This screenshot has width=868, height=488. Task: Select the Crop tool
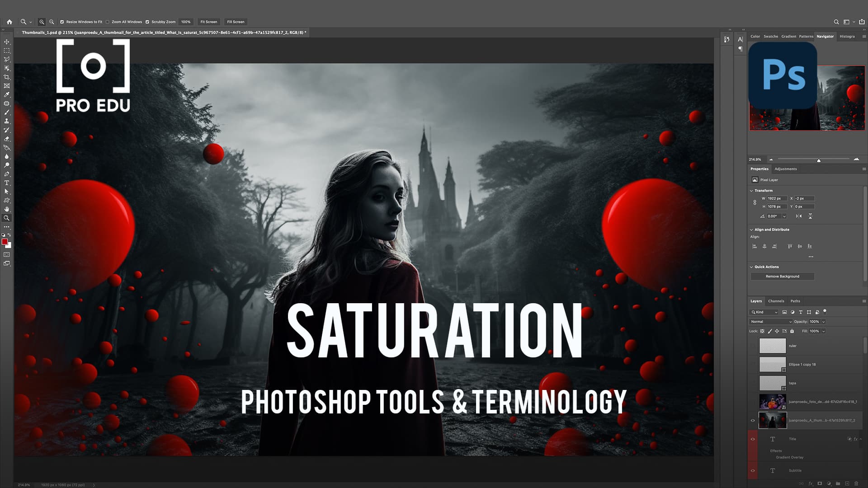6,77
